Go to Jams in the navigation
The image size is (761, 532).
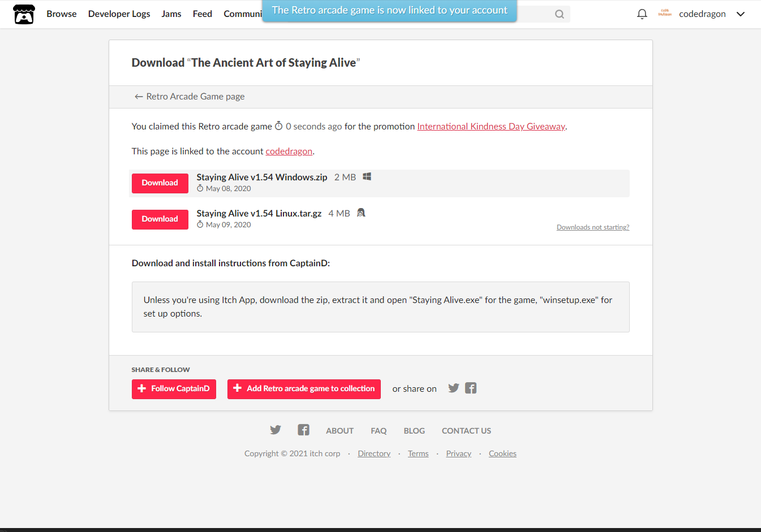pyautogui.click(x=171, y=14)
